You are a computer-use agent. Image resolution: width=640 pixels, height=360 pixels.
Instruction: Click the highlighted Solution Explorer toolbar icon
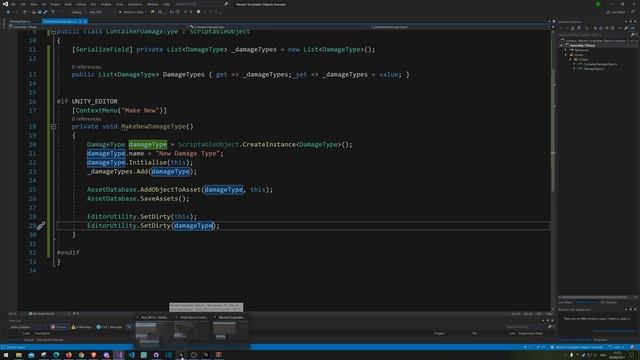click(x=632, y=28)
